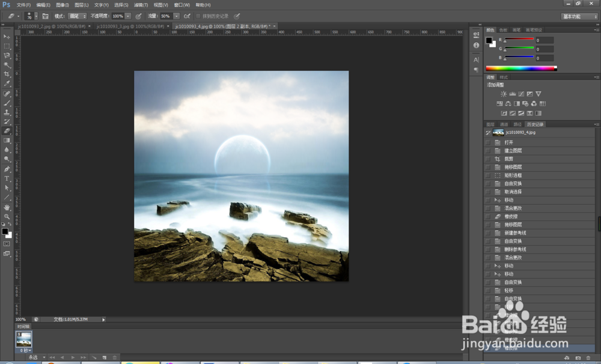Screen dimensions: 601x364
Task: Select the 删除参考线 history step
Action: (539, 249)
